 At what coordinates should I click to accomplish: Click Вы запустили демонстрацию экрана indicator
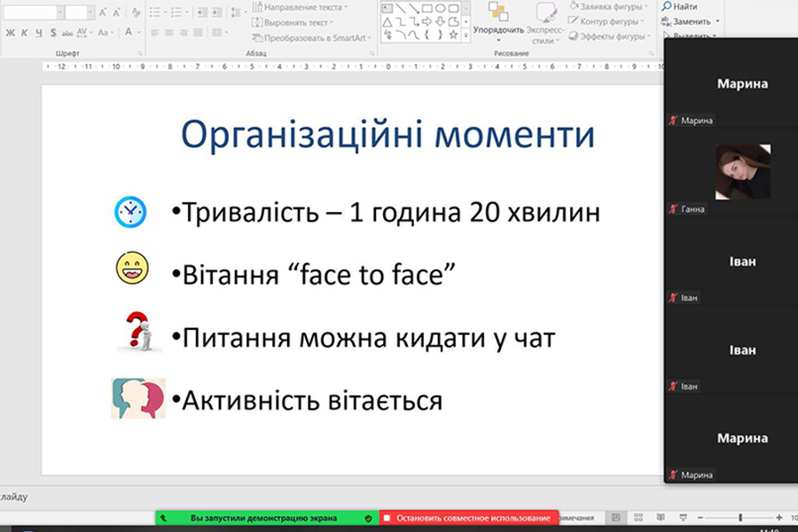[x=267, y=518]
